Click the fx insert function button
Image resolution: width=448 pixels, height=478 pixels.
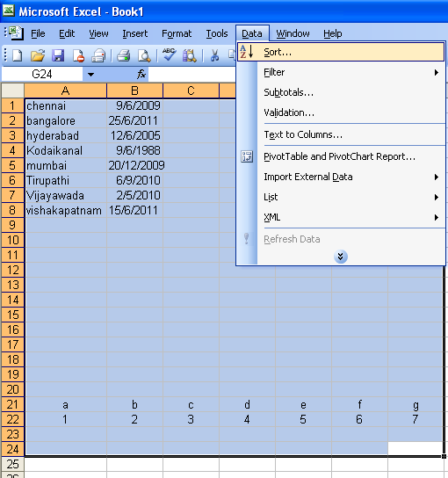click(141, 74)
